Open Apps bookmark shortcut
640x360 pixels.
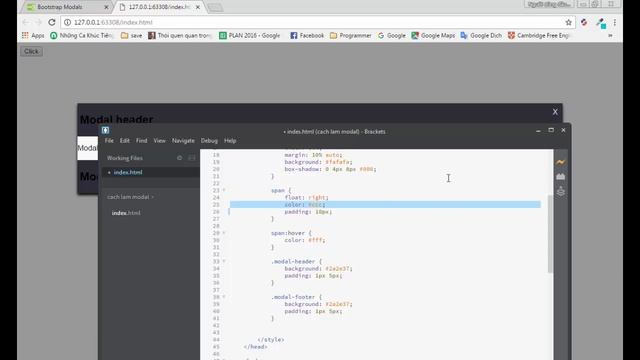pyautogui.click(x=33, y=36)
